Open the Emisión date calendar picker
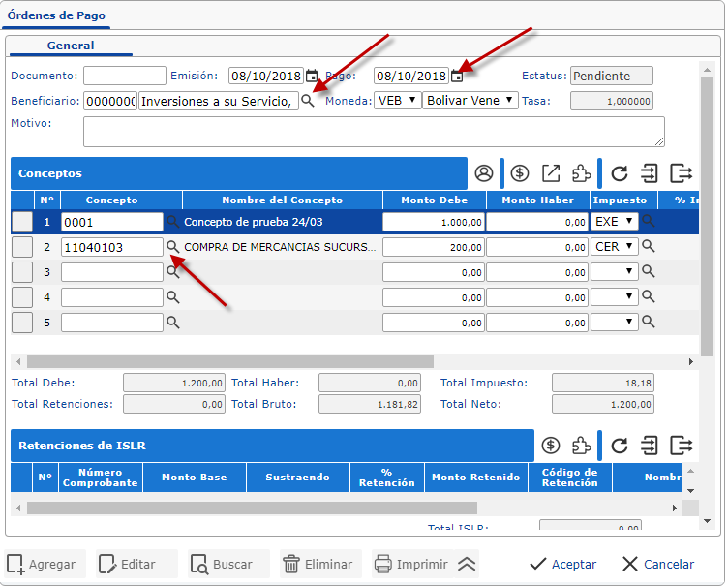This screenshot has width=728, height=586. 312,76
